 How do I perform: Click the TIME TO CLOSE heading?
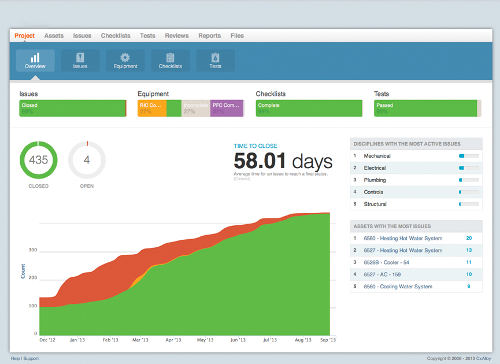(x=255, y=146)
